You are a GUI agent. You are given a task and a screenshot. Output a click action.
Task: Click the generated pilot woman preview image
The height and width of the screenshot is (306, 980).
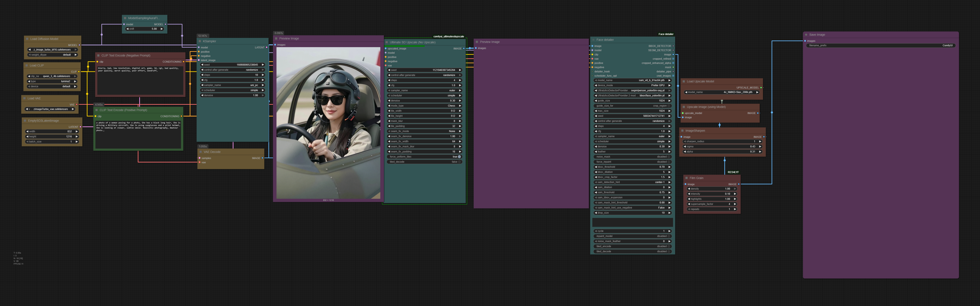(x=328, y=123)
